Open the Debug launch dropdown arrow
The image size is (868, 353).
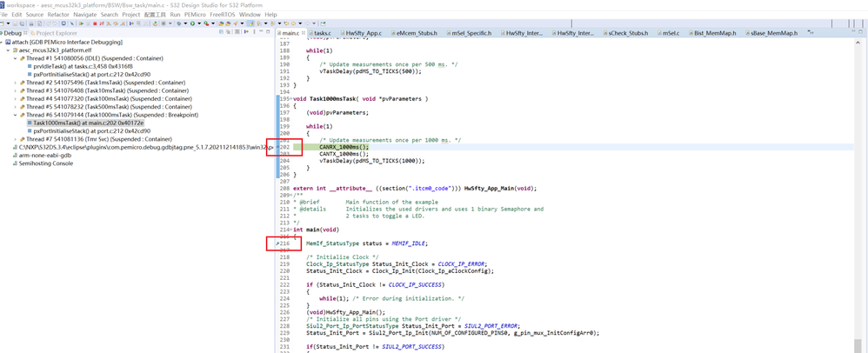[x=185, y=23]
